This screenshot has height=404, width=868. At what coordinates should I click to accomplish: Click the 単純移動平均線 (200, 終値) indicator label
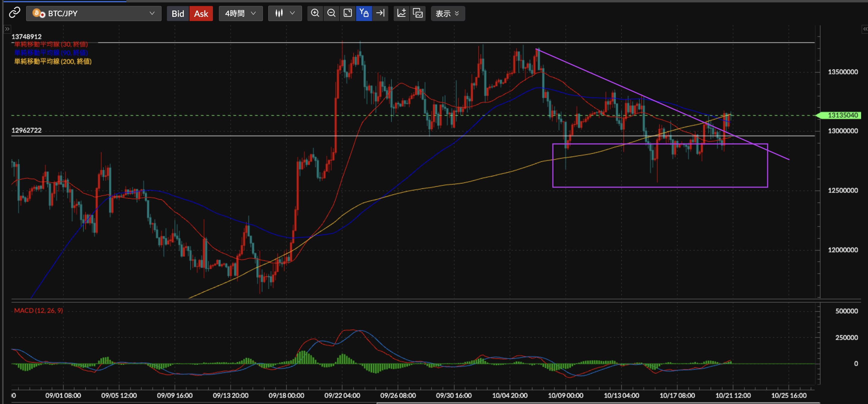click(53, 61)
